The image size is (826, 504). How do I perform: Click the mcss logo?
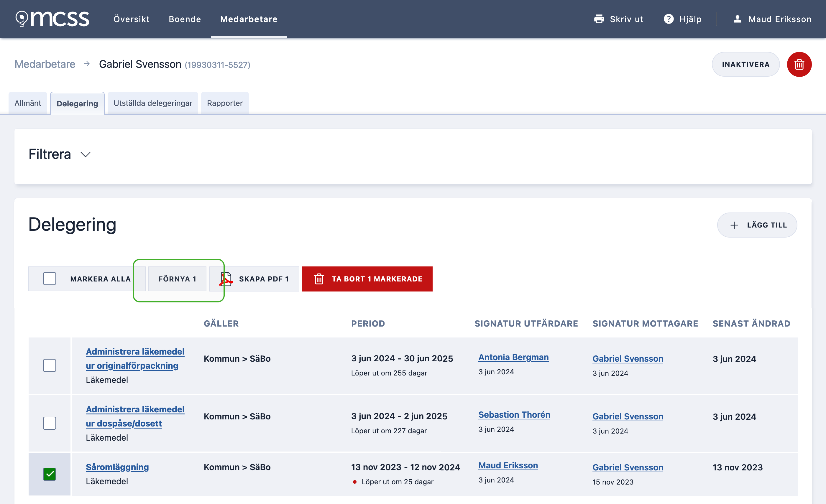point(52,19)
